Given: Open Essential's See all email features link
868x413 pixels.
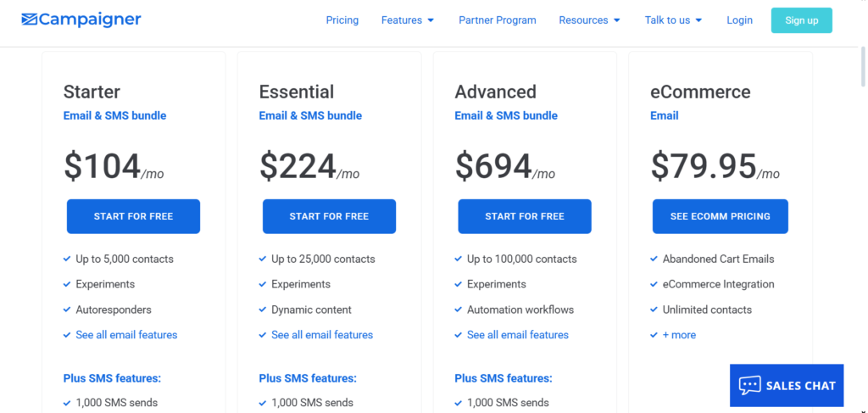Looking at the screenshot, I should coord(322,335).
